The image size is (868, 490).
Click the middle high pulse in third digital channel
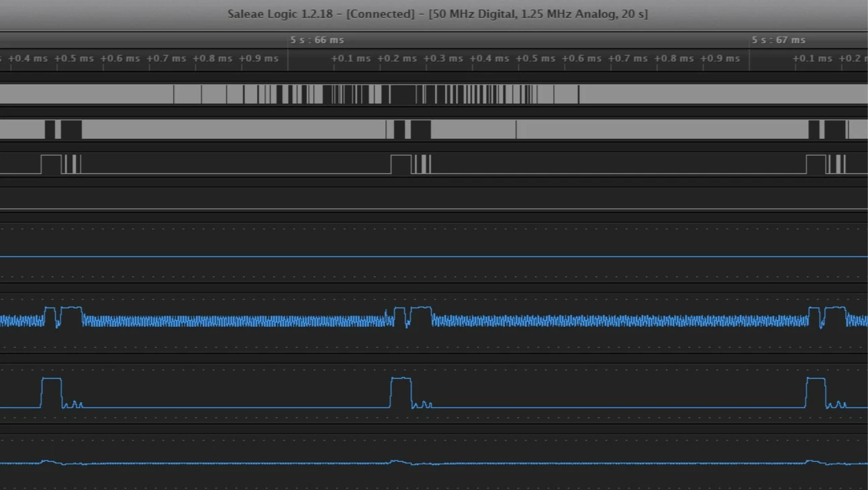pyautogui.click(x=401, y=164)
